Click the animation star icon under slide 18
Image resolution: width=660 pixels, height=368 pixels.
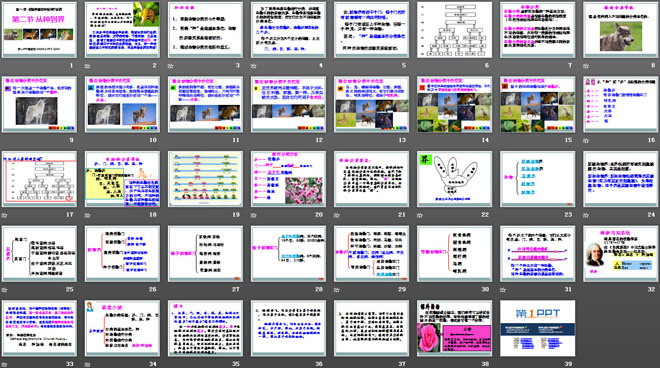tap(88, 215)
